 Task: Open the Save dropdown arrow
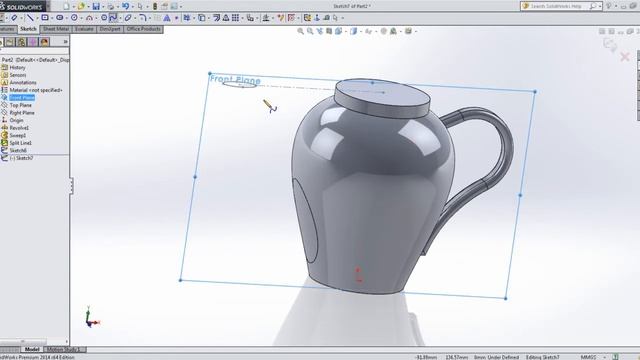(x=103, y=7)
